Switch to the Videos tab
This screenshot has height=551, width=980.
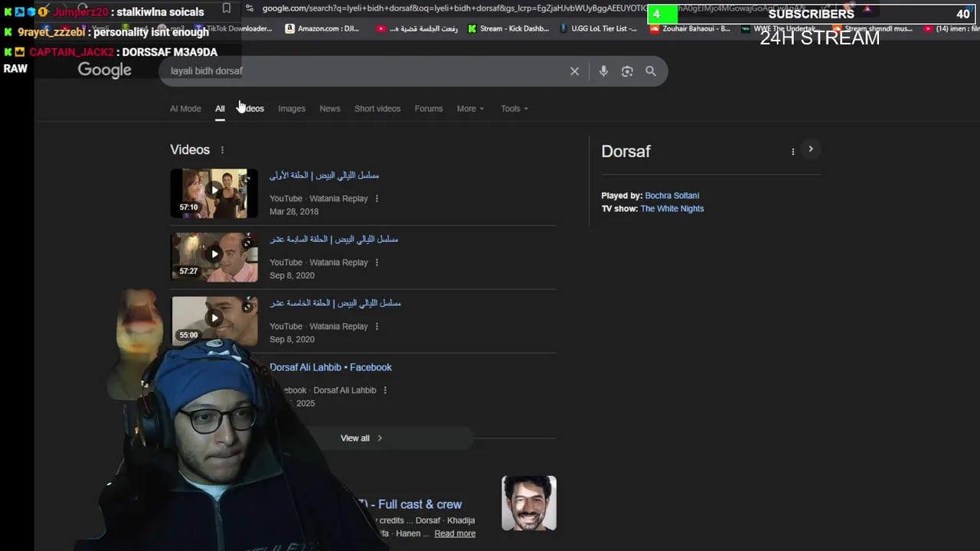(252, 109)
